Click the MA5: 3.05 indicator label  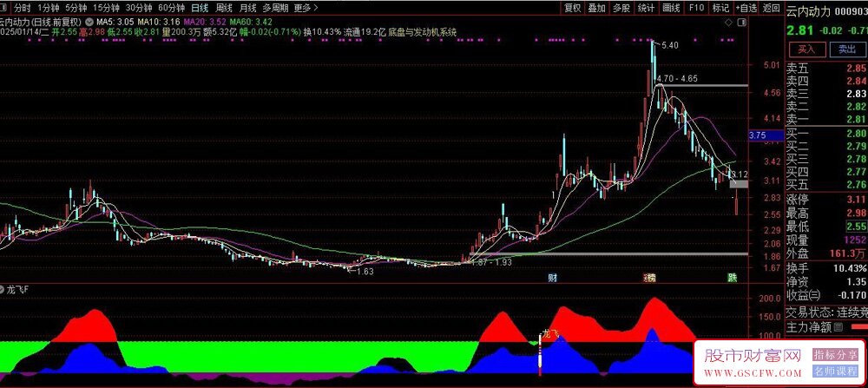(x=114, y=22)
